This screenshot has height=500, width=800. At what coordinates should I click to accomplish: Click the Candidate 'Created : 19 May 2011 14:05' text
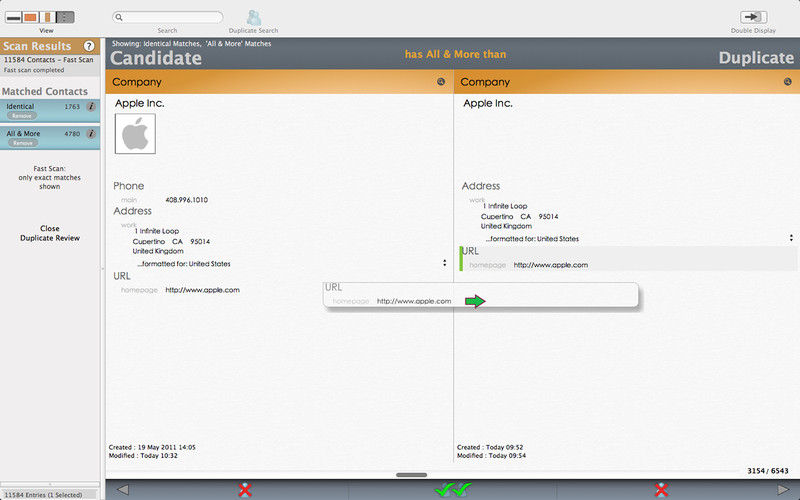(152, 447)
